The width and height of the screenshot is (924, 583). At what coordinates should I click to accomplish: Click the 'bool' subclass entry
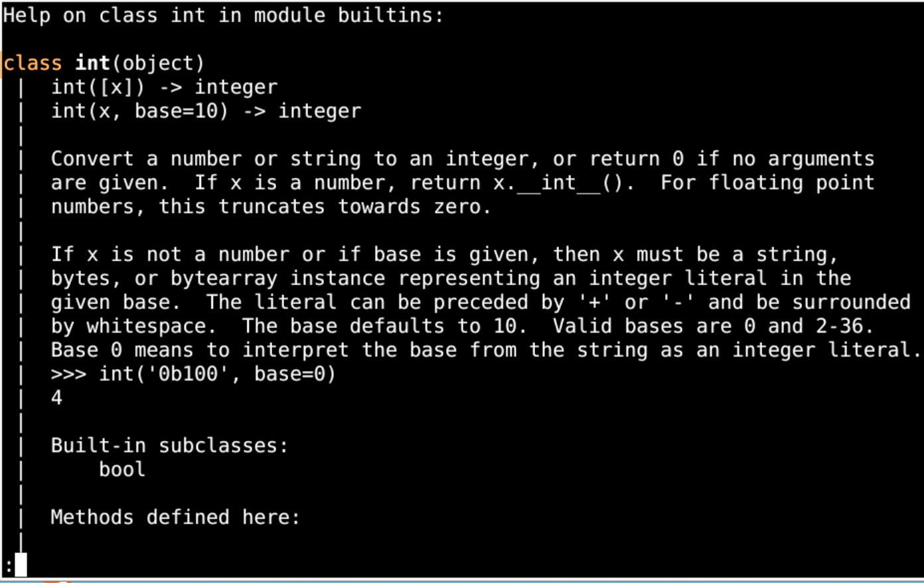pos(122,469)
